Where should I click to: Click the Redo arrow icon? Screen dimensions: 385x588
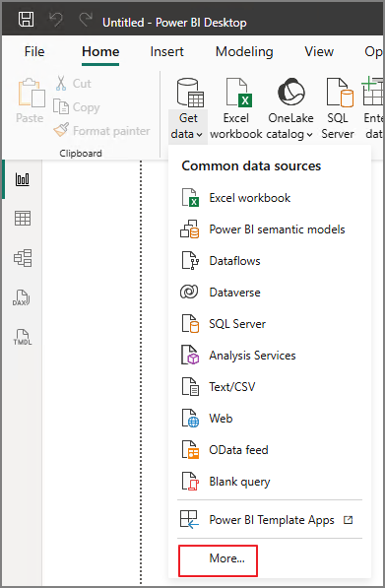click(x=86, y=19)
